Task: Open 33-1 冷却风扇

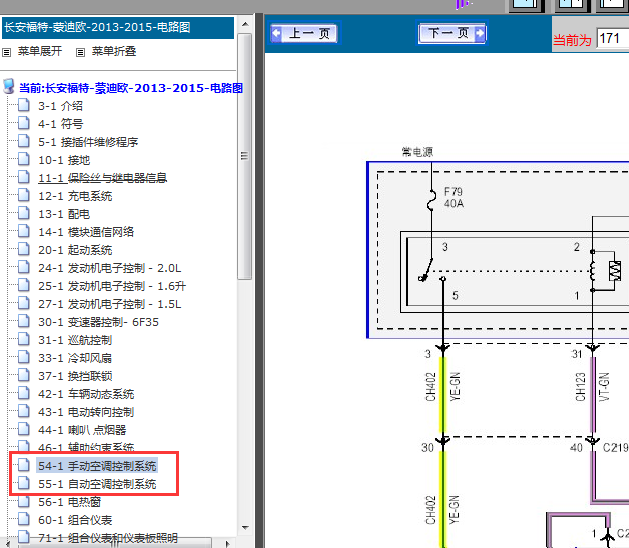Action: [x=75, y=358]
